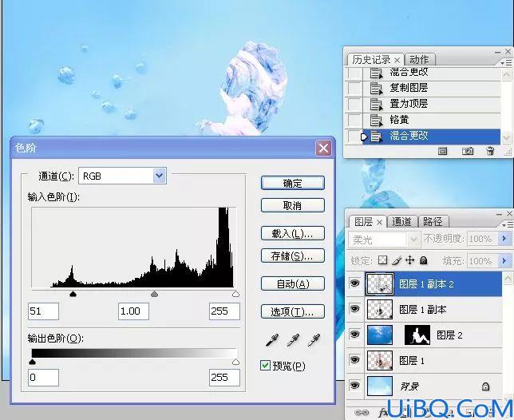This screenshot has width=514, height=420.
Task: Click History panel scroll up arrow
Action: point(507,75)
